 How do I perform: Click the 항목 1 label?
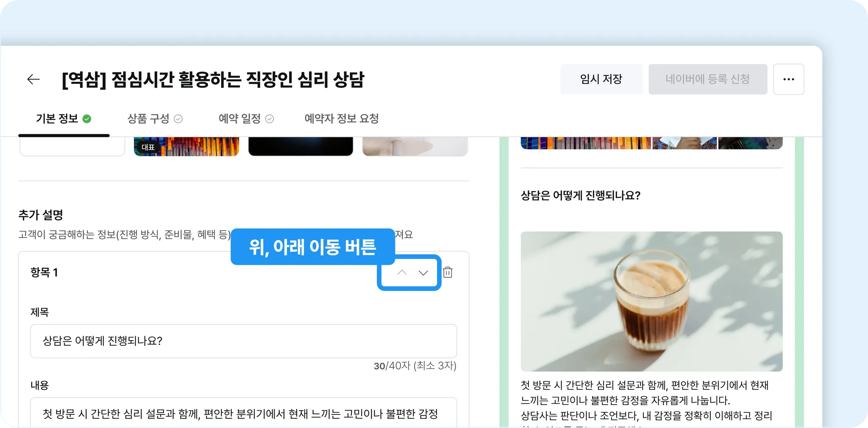click(44, 272)
